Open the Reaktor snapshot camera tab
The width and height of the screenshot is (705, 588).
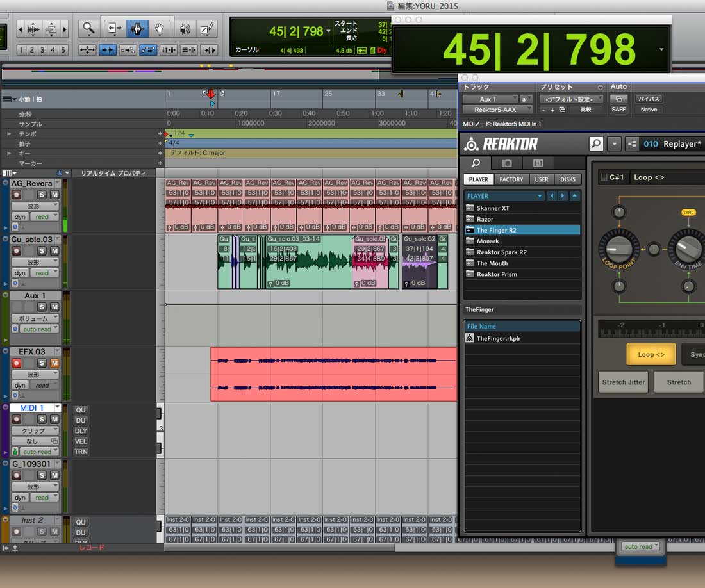coord(507,163)
